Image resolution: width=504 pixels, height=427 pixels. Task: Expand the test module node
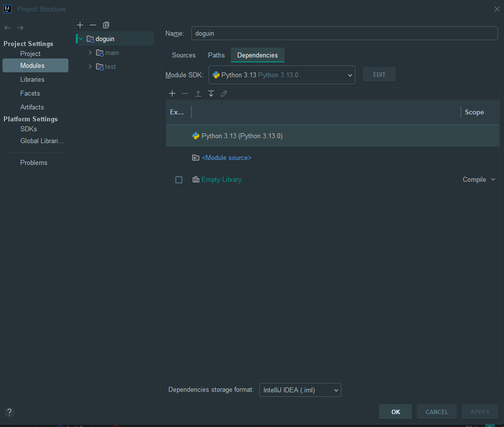pyautogui.click(x=90, y=66)
